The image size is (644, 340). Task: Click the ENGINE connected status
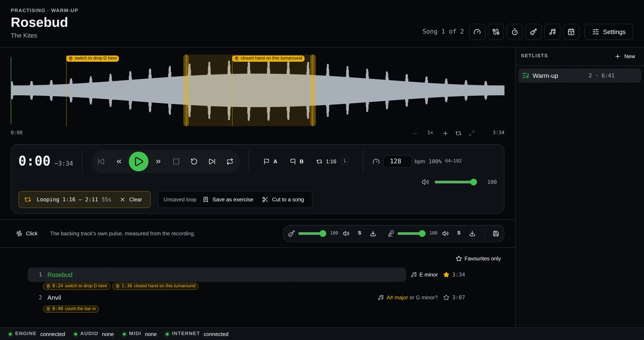click(x=37, y=334)
